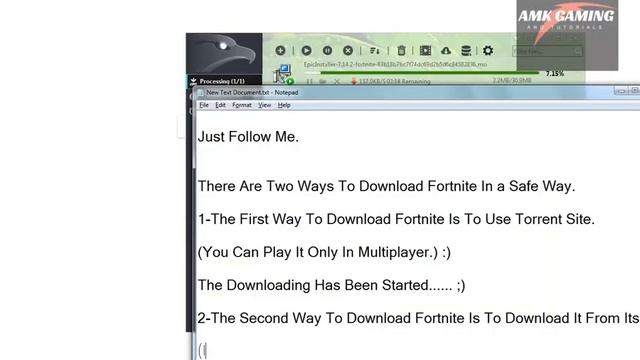The height and width of the screenshot is (360, 640).
Task: Click the line "The Downloading Has Been Started"
Action: (x=331, y=285)
